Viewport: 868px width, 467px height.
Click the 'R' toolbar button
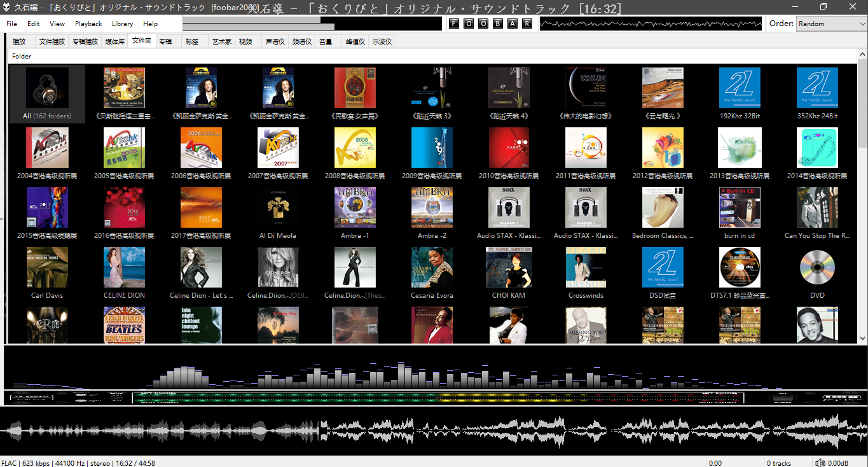pos(527,24)
